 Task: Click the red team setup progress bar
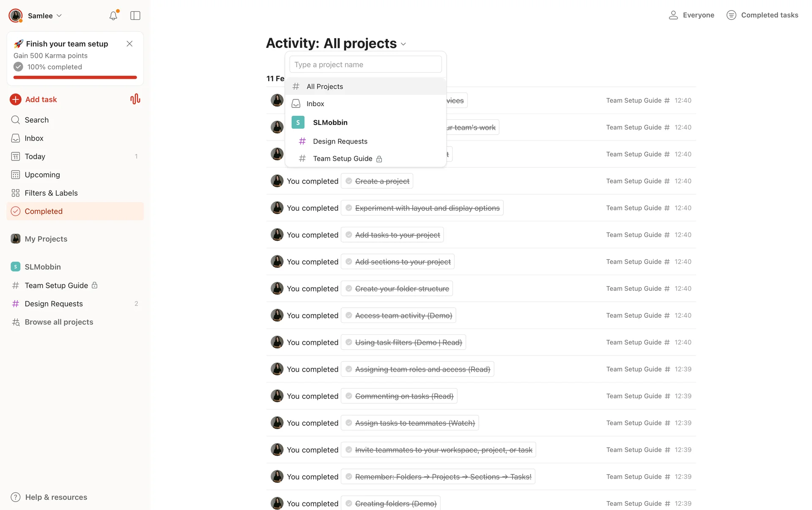(75, 77)
